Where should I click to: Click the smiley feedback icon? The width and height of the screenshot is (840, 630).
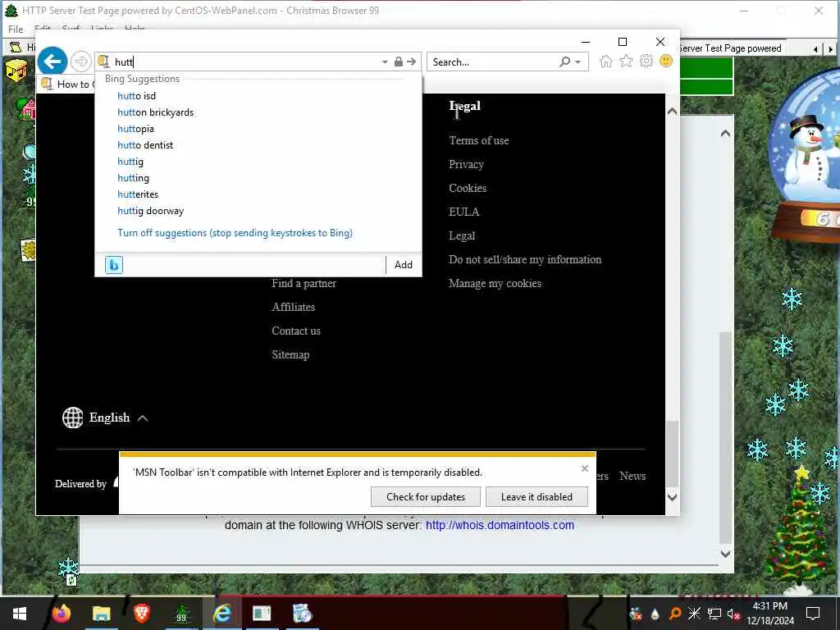[x=666, y=61]
